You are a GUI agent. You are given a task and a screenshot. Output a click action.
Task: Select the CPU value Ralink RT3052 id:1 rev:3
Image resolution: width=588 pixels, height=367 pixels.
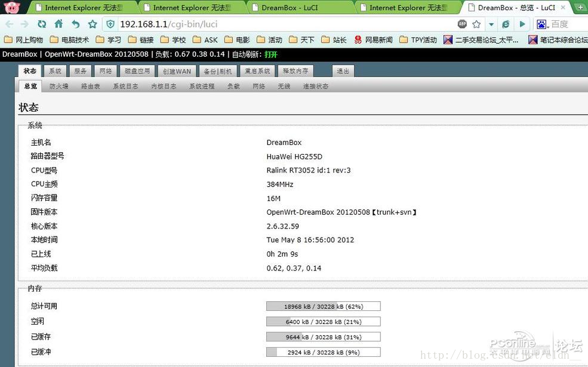pyautogui.click(x=309, y=171)
